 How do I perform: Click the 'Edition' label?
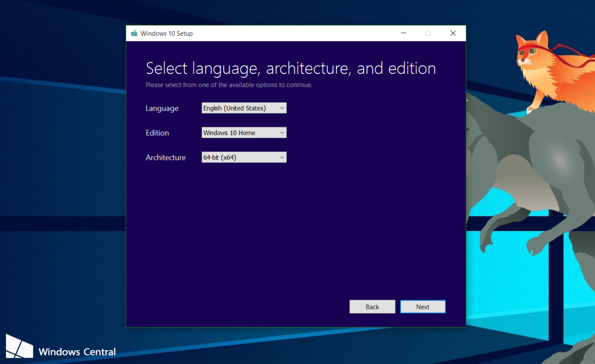157,133
